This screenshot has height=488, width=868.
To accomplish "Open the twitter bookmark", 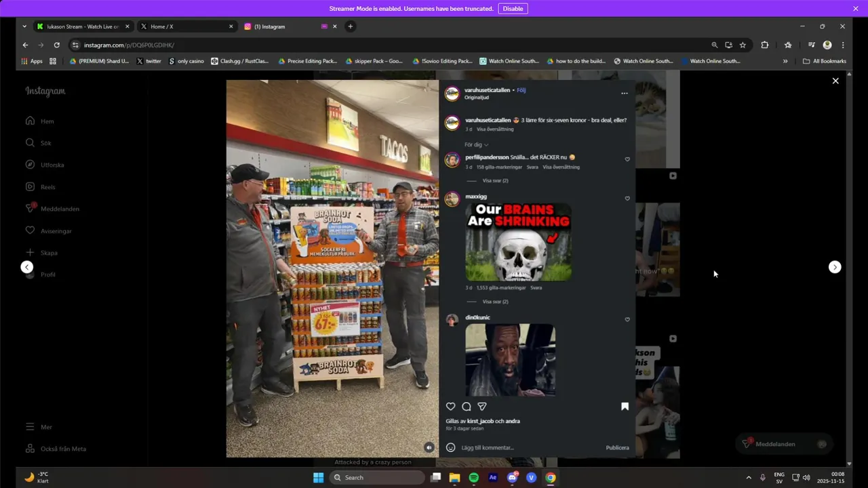I will 149,61.
